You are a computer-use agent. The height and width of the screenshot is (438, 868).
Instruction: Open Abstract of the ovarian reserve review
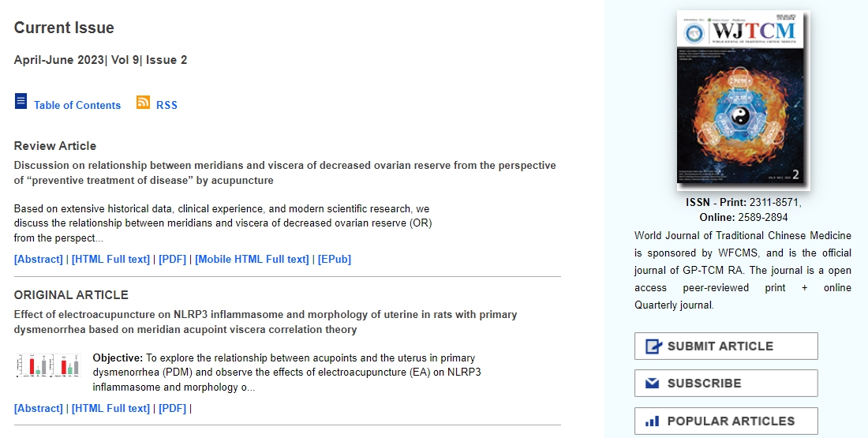click(x=38, y=259)
